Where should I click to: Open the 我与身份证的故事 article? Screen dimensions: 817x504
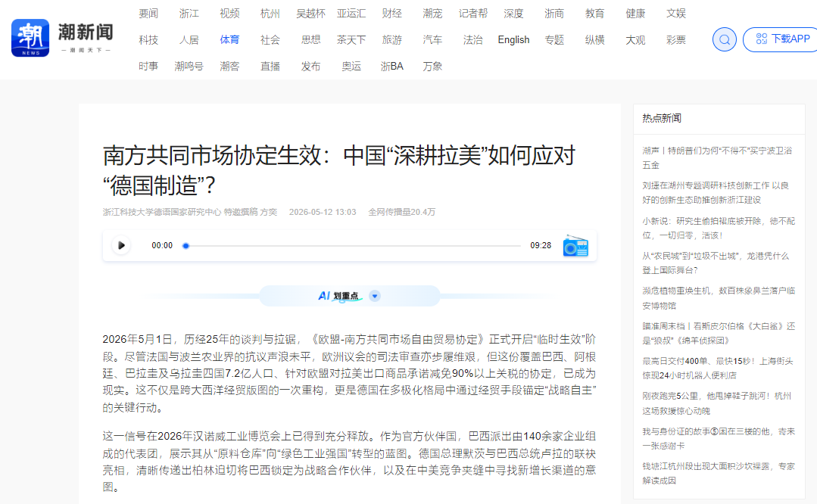pyautogui.click(x=719, y=438)
